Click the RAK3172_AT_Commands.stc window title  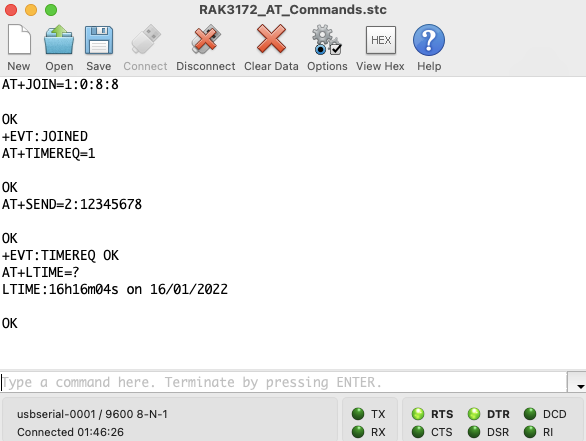(293, 9)
